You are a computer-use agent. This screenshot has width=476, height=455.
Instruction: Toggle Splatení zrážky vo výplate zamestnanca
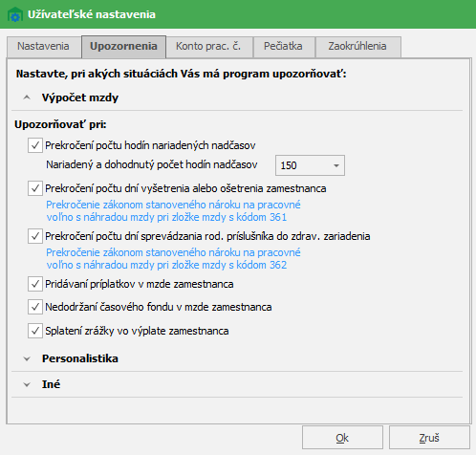[35, 331]
